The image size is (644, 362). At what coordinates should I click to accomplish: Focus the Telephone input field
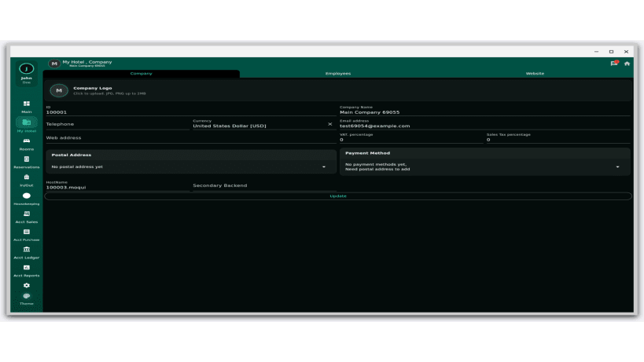pos(117,124)
